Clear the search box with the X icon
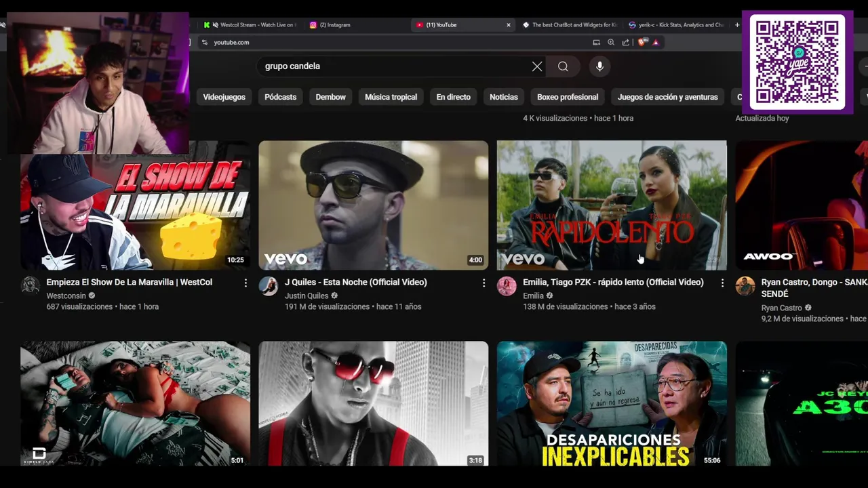The width and height of the screenshot is (868, 488). pos(537,66)
